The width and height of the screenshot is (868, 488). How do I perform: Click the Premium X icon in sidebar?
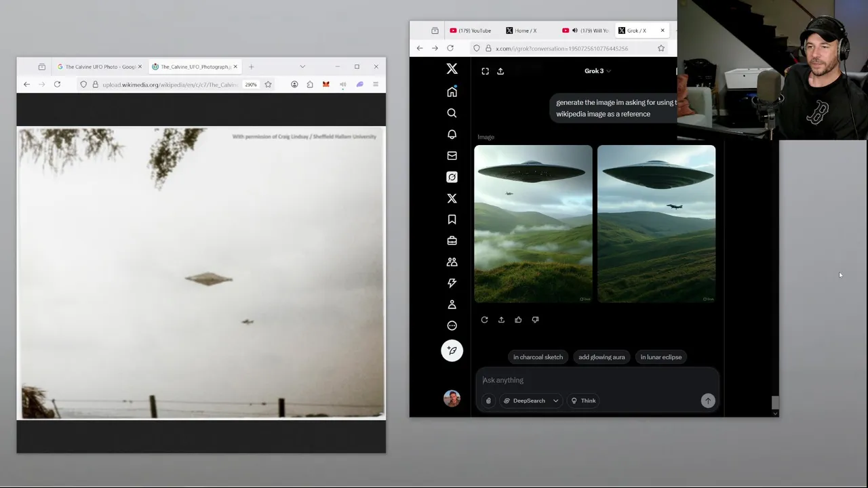452,199
